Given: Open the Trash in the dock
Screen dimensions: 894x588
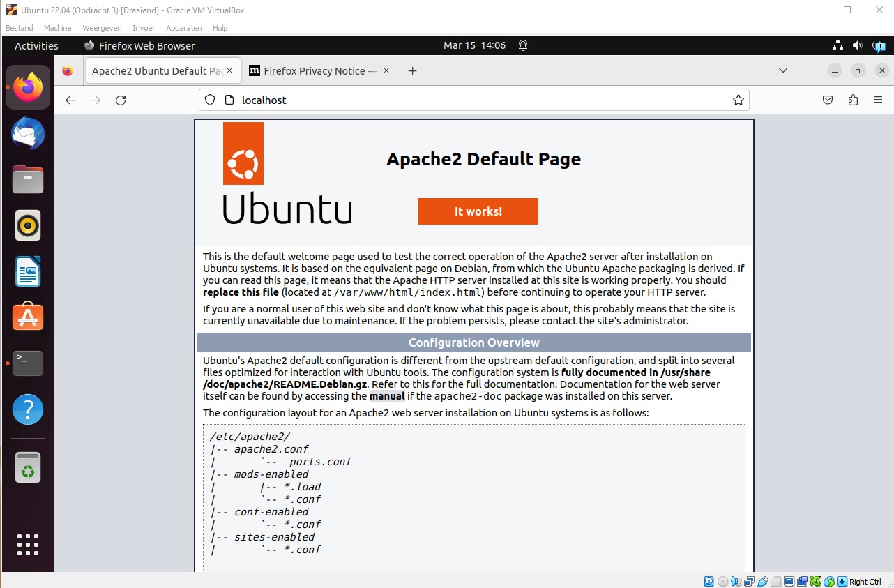Looking at the screenshot, I should click(x=28, y=468).
